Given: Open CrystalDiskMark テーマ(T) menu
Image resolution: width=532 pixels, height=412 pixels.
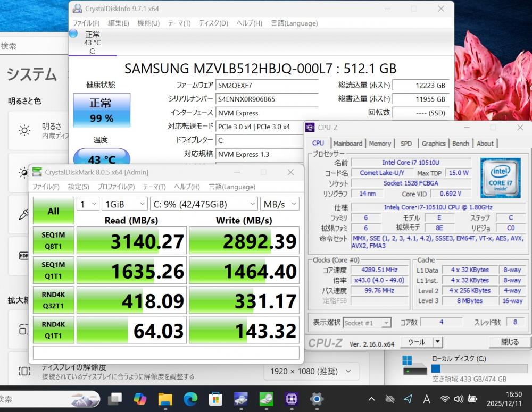Looking at the screenshot, I should tap(154, 187).
